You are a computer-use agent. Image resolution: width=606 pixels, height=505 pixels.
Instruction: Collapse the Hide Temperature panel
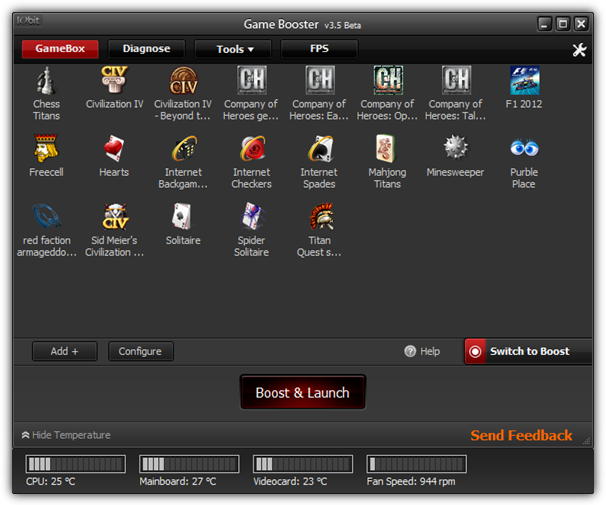66,435
